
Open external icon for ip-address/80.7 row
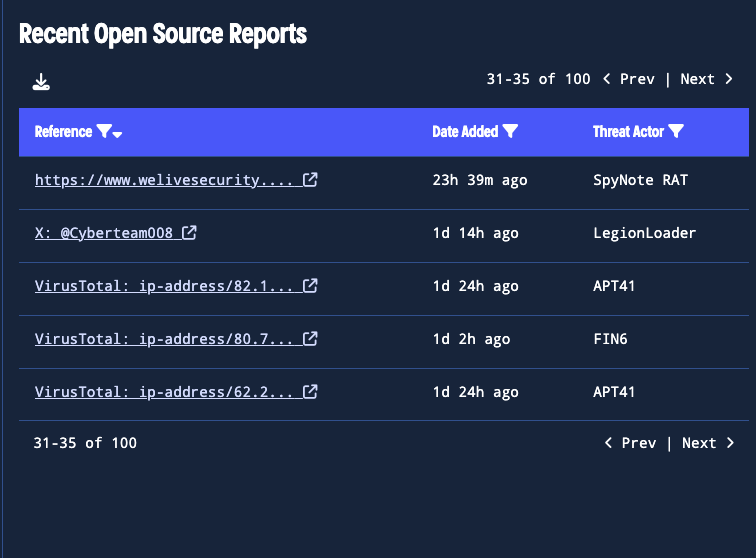pos(310,339)
